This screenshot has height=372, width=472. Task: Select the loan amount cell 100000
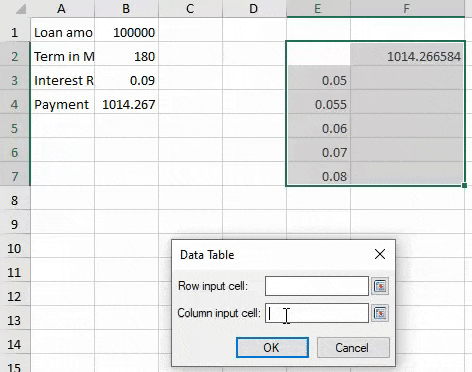(127, 32)
